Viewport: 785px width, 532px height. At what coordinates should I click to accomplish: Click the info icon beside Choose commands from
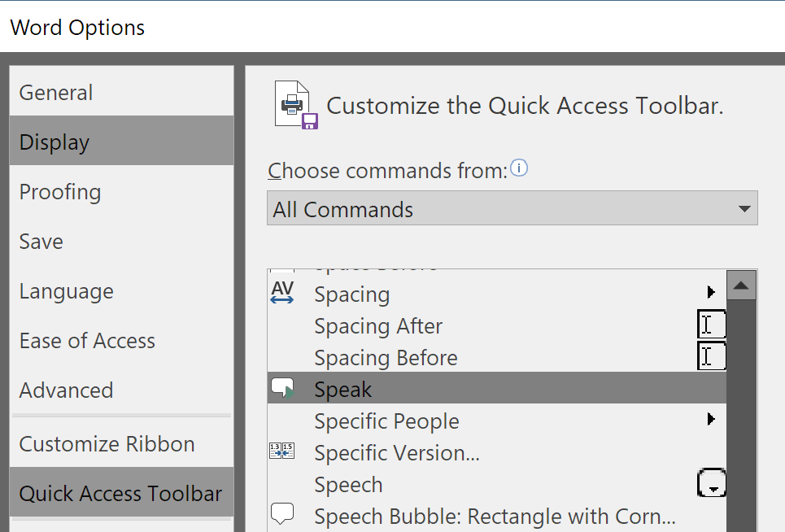519,169
